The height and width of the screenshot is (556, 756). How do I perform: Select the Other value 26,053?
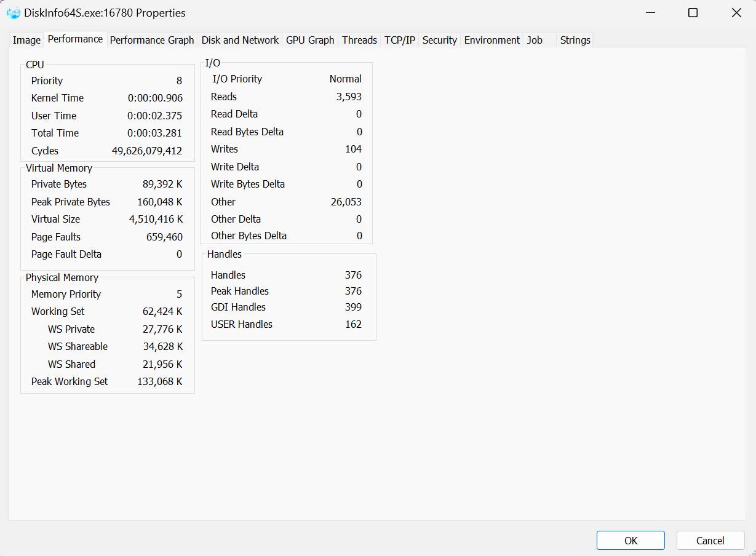click(x=346, y=202)
